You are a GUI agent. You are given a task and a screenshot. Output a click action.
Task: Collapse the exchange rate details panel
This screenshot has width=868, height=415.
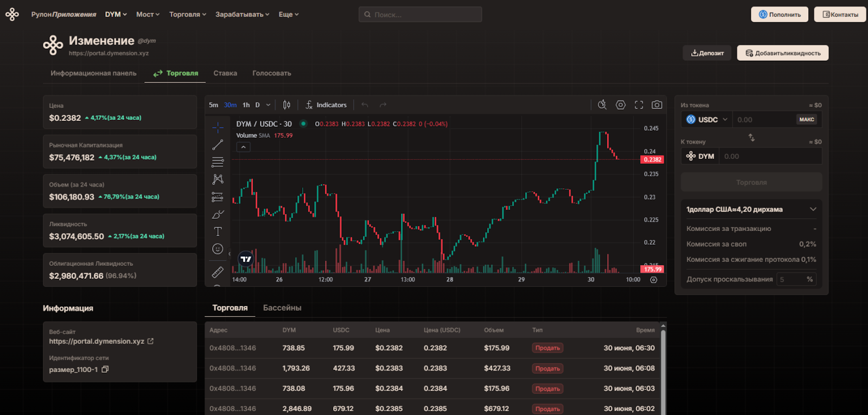[x=813, y=209]
